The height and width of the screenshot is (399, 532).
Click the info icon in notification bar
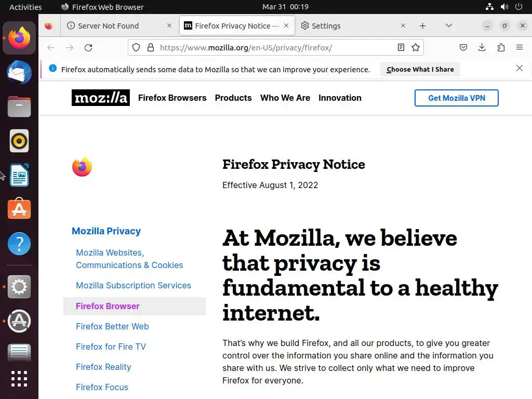(52, 68)
